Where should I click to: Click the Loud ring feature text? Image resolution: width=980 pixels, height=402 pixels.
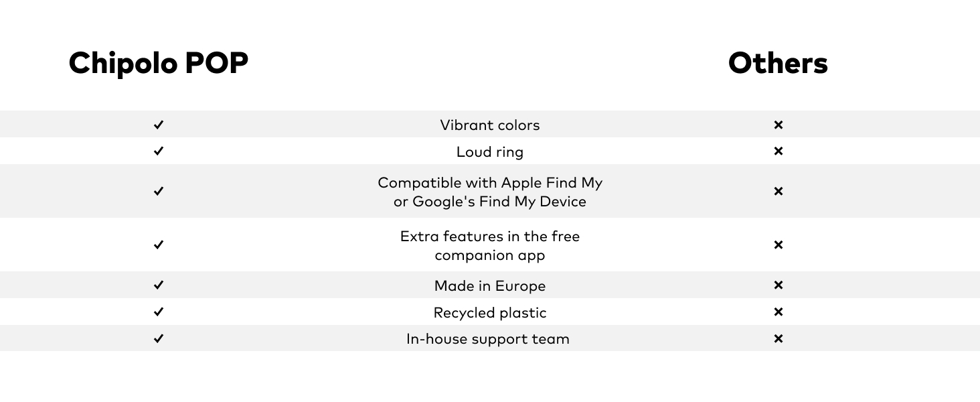point(490,152)
